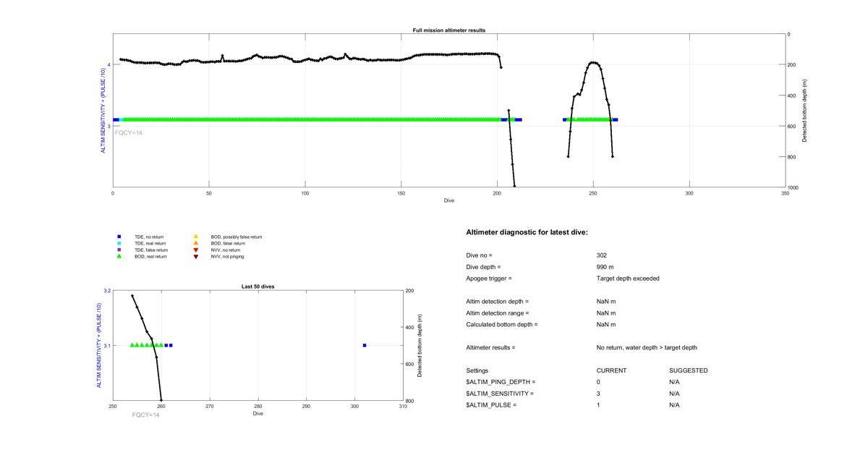Screen dimensions: 868x450
Task: Click the 'Calculated bottom depth =' label
Action: [x=502, y=325]
